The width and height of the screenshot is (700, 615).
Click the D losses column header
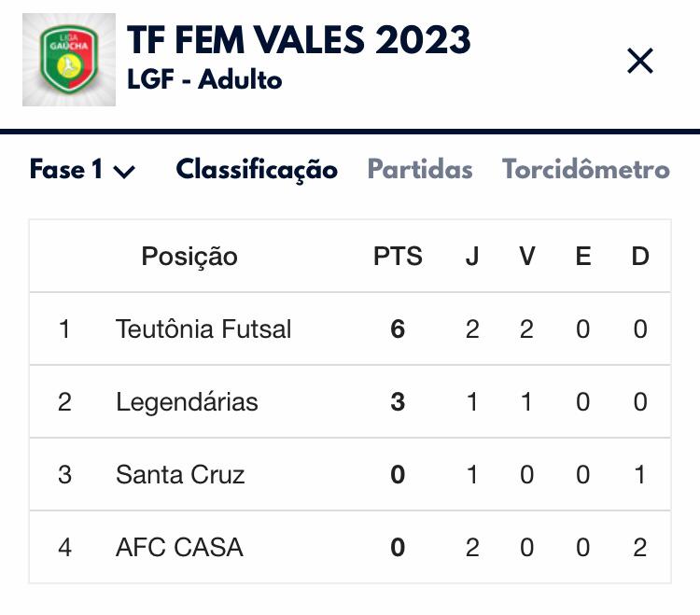coord(639,257)
